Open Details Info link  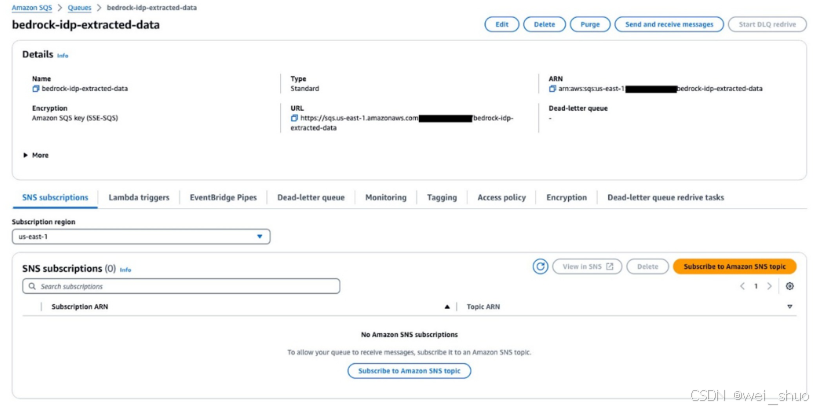(x=62, y=55)
